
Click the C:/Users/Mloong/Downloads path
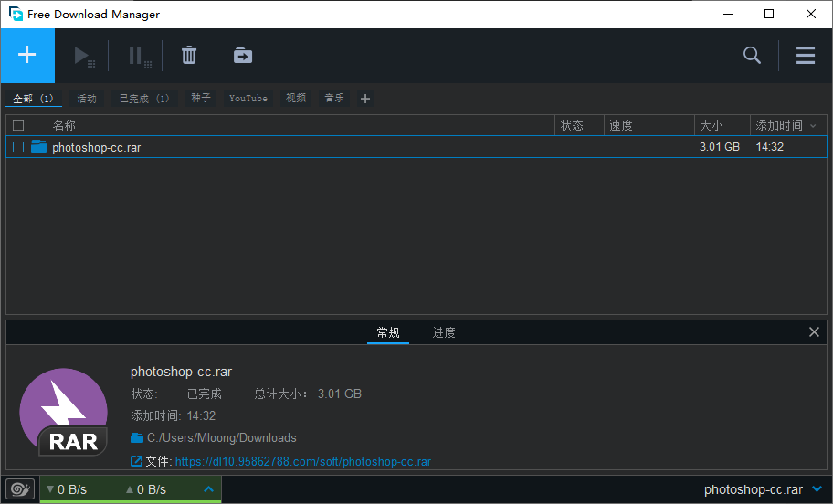click(222, 437)
